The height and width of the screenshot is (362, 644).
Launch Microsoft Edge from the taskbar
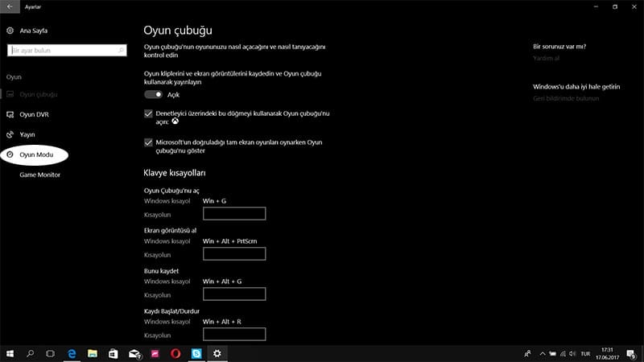pyautogui.click(x=72, y=353)
